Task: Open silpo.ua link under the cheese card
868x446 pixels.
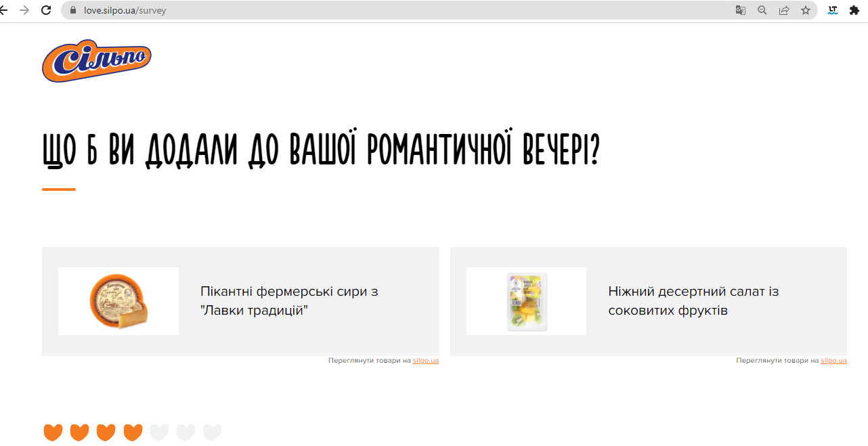Action: [426, 361]
